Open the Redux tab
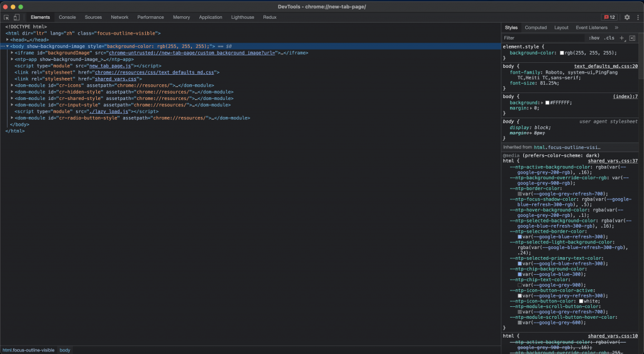Screen dimensions: 644x354 (270, 17)
